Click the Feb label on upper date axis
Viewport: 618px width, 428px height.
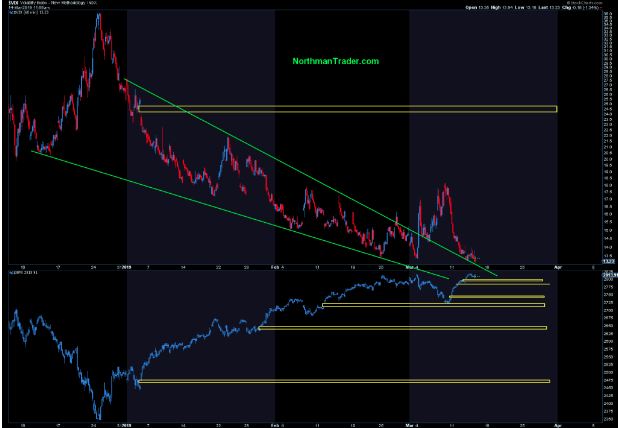point(277,267)
